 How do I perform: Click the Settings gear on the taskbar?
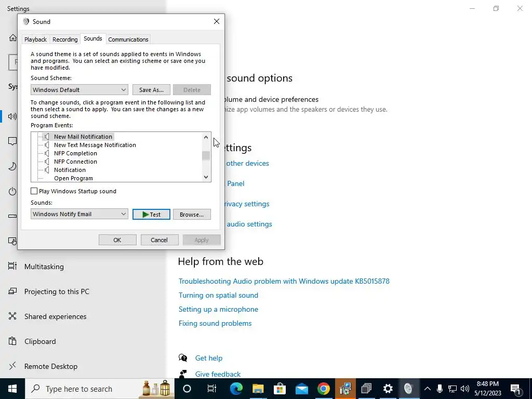click(x=388, y=389)
